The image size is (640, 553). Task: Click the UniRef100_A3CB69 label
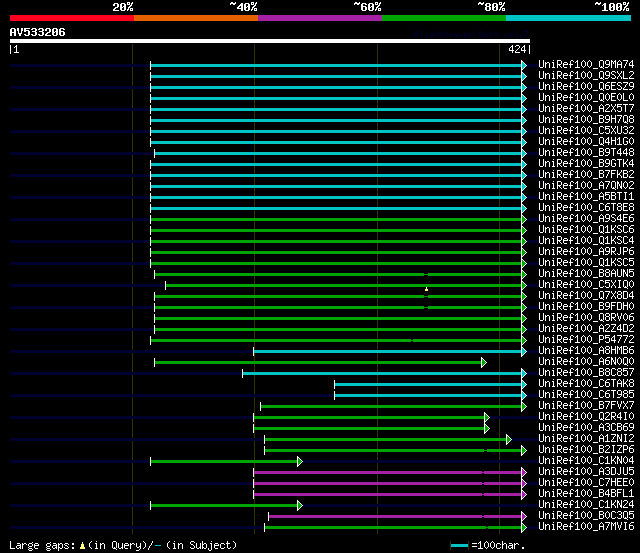click(x=586, y=428)
